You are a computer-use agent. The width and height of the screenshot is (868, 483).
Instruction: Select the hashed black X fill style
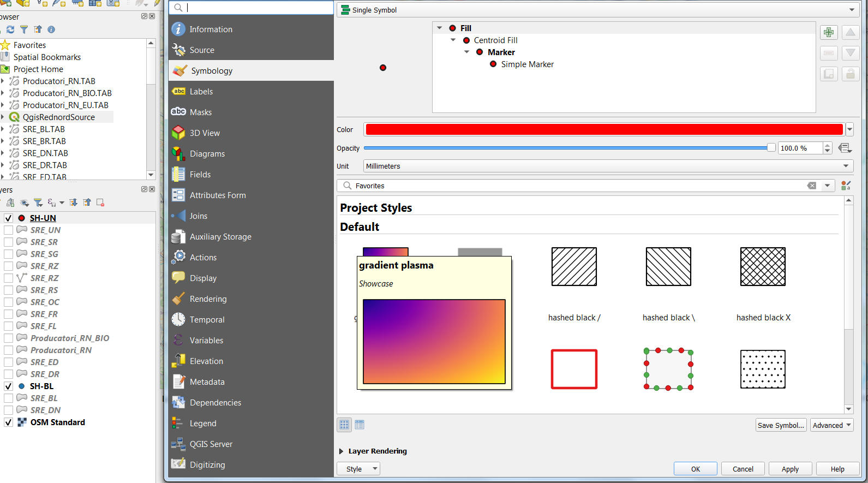click(763, 267)
